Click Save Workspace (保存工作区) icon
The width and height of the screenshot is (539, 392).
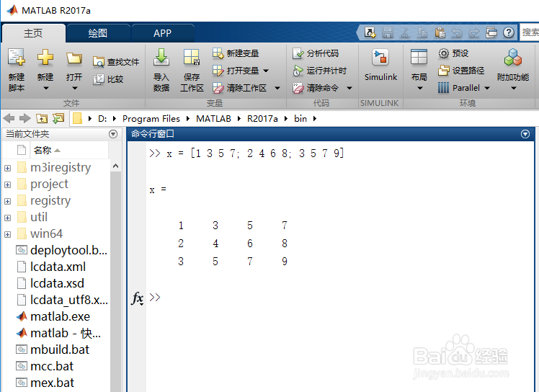point(192,57)
